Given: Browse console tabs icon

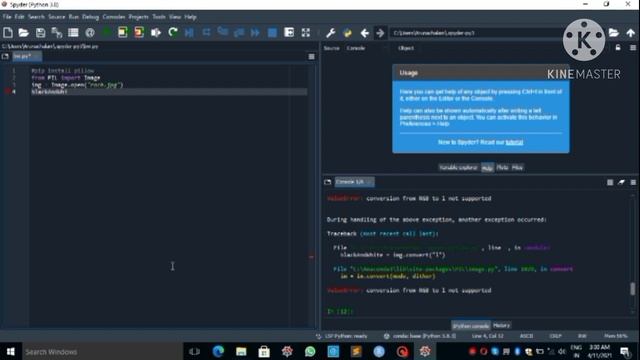Looking at the screenshot, I should [327, 182].
